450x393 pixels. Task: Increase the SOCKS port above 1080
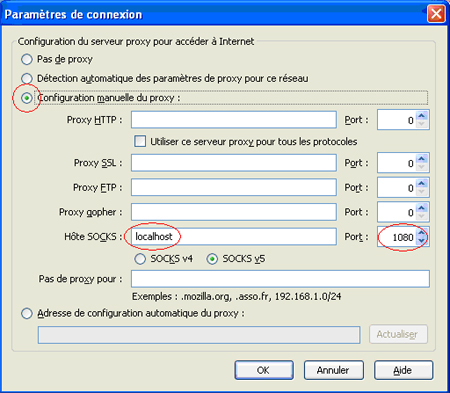(x=422, y=233)
